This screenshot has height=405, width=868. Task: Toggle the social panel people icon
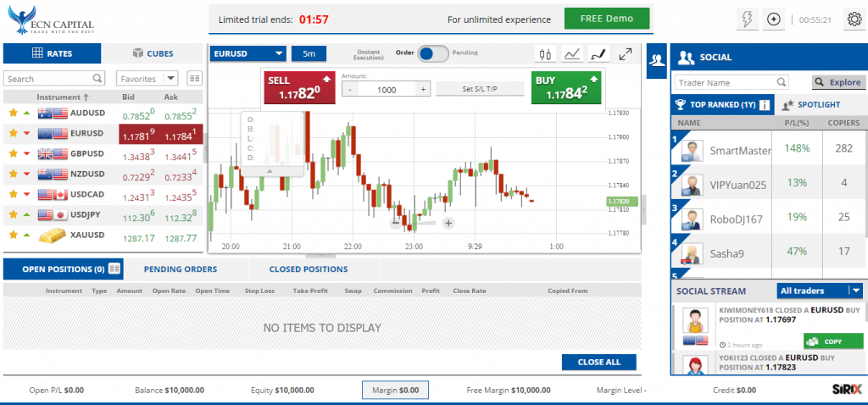657,60
